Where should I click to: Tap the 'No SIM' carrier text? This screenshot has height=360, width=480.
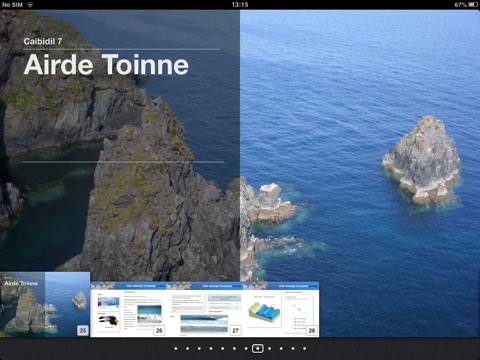(12, 4)
